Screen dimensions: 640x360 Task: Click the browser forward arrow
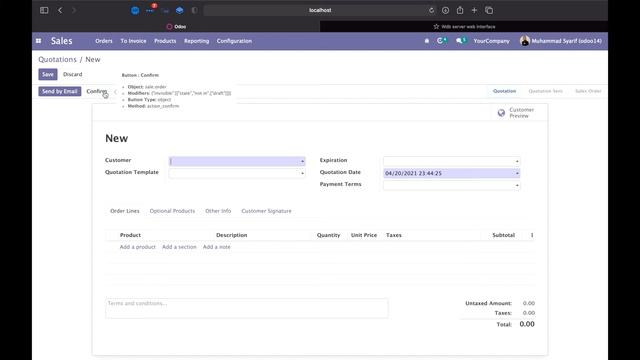click(x=74, y=10)
